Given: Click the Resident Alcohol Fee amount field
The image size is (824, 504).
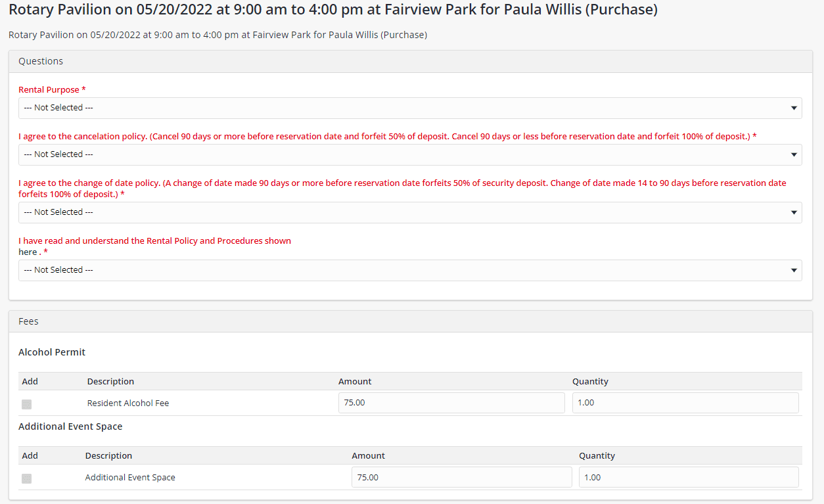Looking at the screenshot, I should click(451, 403).
